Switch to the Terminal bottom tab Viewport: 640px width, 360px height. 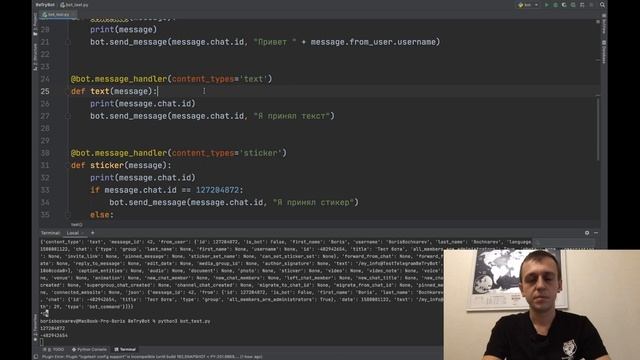point(125,349)
